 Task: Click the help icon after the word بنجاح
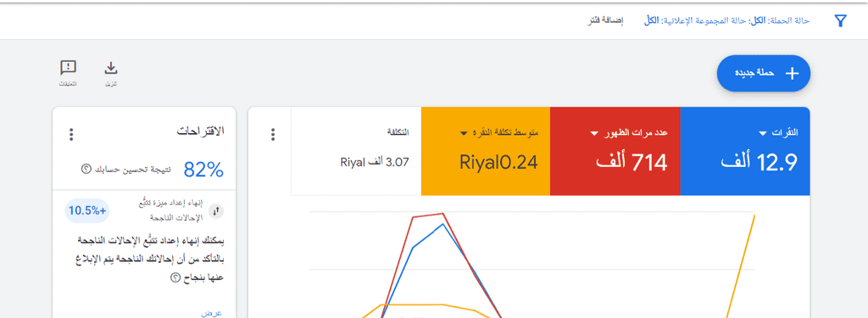click(175, 277)
